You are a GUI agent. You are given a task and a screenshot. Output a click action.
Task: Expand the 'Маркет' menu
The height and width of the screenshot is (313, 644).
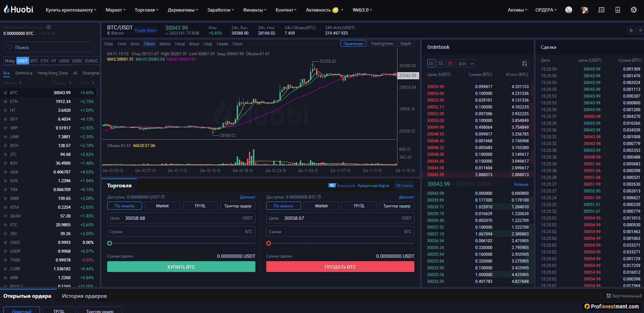coord(116,10)
